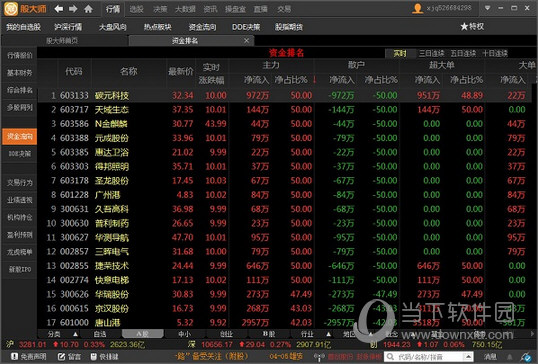Switch to the 中小 bottom tab
538x364 pixels.
coord(185,334)
